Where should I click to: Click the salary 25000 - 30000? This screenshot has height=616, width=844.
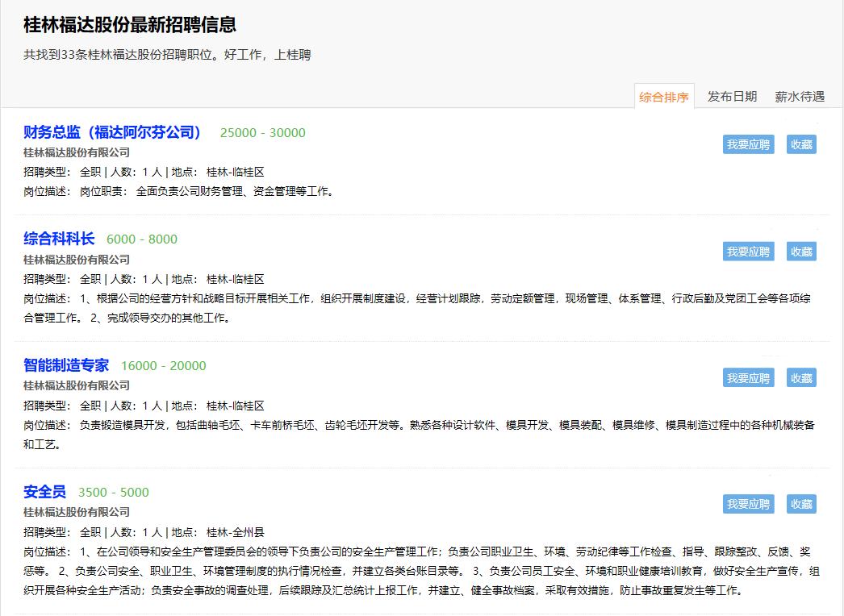point(263,133)
